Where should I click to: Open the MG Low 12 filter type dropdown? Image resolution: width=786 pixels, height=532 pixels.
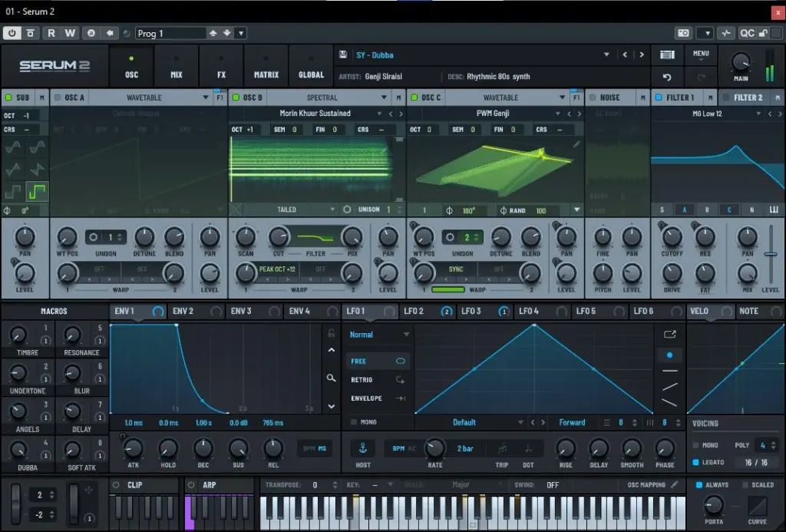coord(758,114)
